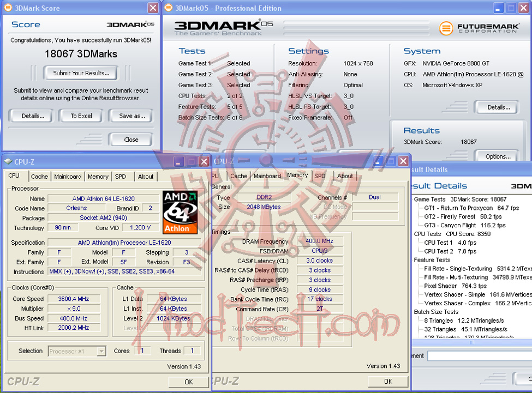Click CAS# Latency value 3.0 clocks
Image resolution: width=532 pixels, height=393 pixels.
[x=320, y=261]
